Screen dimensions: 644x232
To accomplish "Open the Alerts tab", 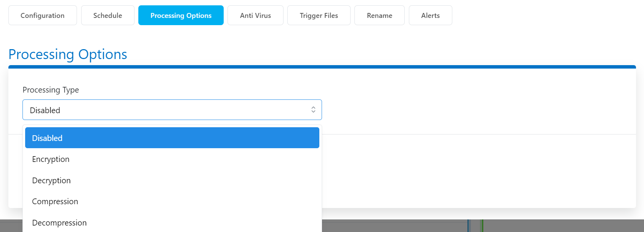I will tap(430, 15).
